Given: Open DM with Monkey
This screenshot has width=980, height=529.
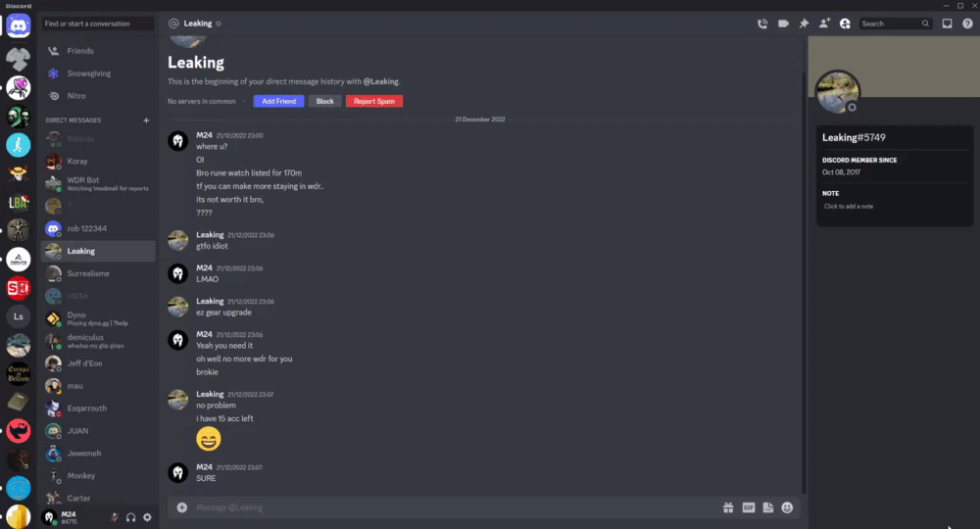Looking at the screenshot, I should pos(98,476).
